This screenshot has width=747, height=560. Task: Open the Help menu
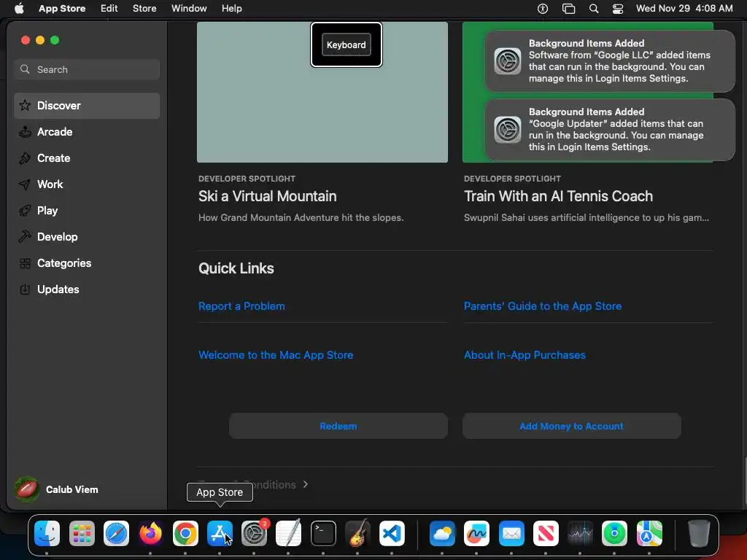click(x=231, y=8)
